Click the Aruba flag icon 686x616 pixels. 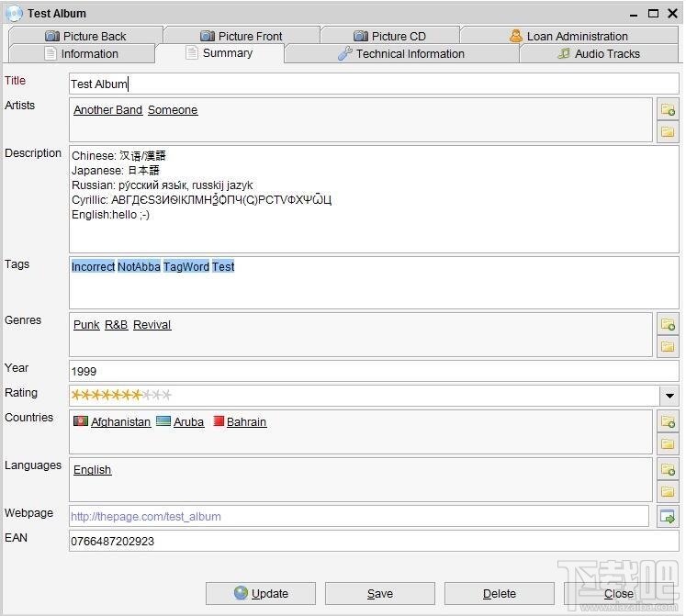point(163,420)
